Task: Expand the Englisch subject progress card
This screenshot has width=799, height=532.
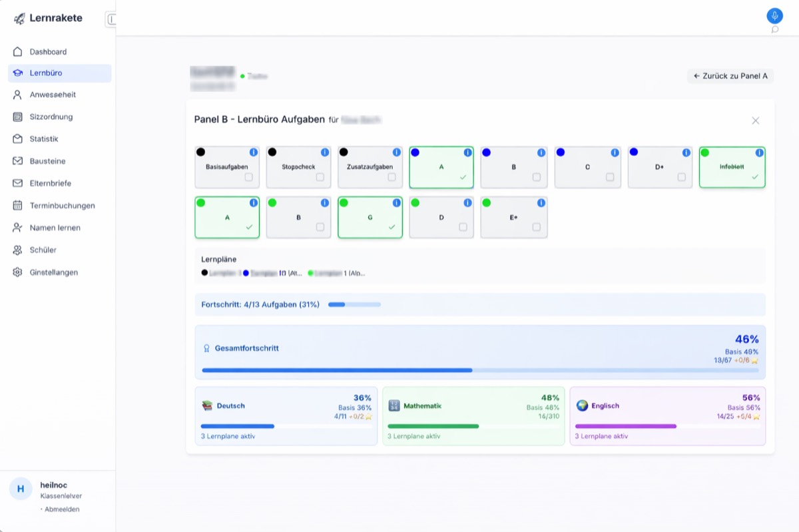Action: tap(667, 416)
